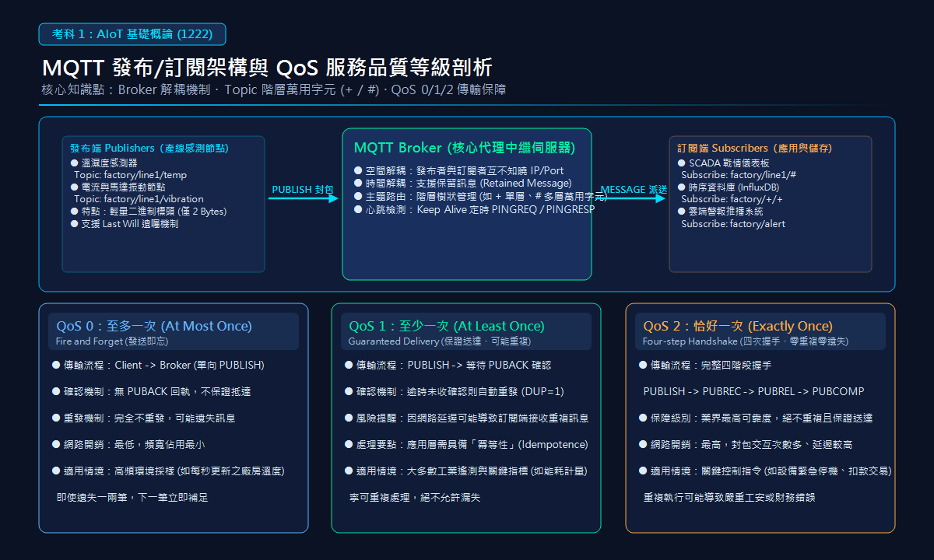Select the 訂閱端 Subscribers panel header
This screenshot has height=560, width=934.
pos(755,148)
